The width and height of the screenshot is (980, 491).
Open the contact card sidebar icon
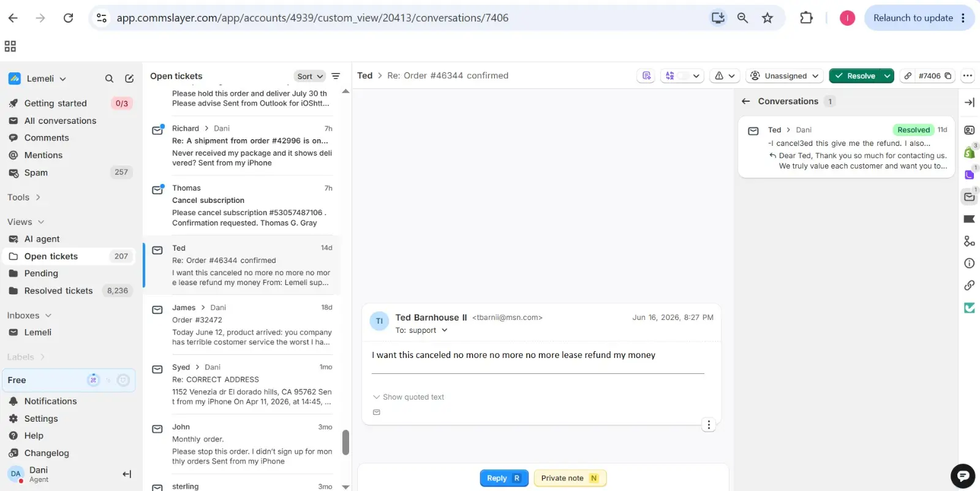click(x=970, y=130)
